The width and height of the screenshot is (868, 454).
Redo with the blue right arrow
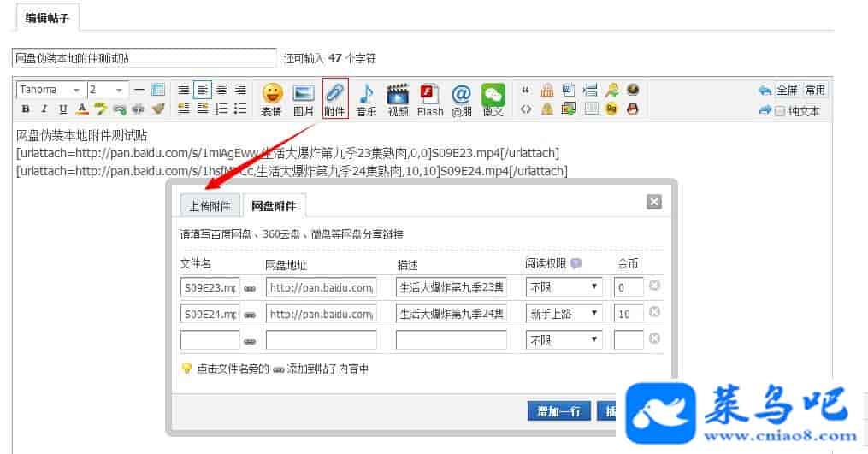tap(765, 110)
